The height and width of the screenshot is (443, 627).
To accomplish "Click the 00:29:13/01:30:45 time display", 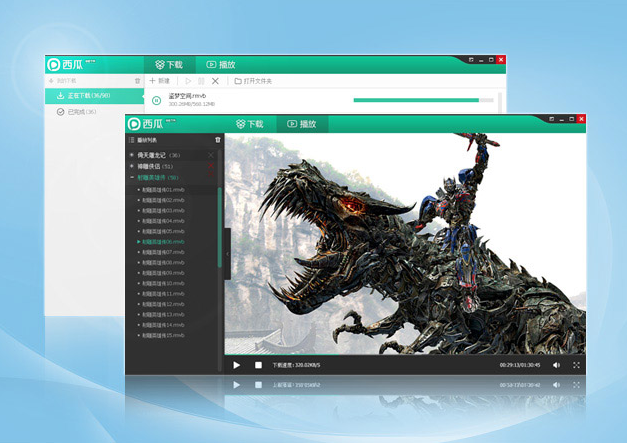I will (x=520, y=365).
